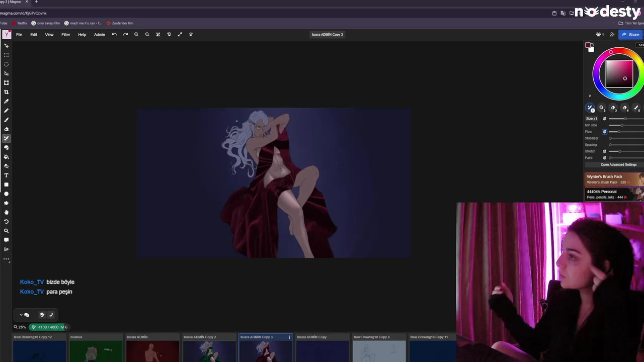Toggle pressure for Stretch slider

(605, 151)
